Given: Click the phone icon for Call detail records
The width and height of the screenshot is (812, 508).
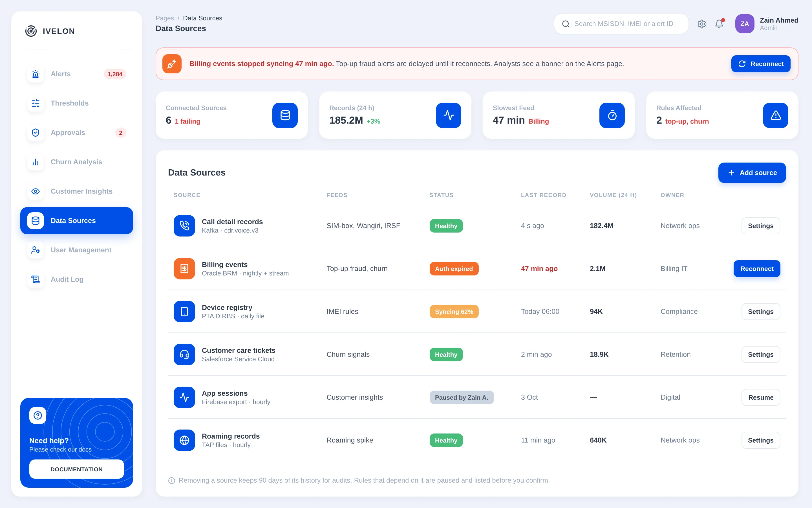Looking at the screenshot, I should point(184,226).
